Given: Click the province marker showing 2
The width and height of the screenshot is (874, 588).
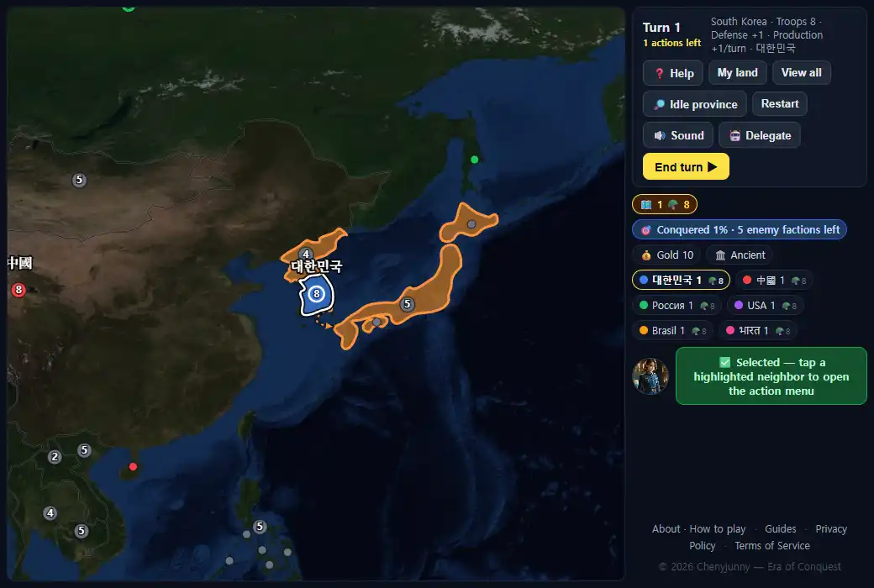Looking at the screenshot, I should (x=55, y=457).
